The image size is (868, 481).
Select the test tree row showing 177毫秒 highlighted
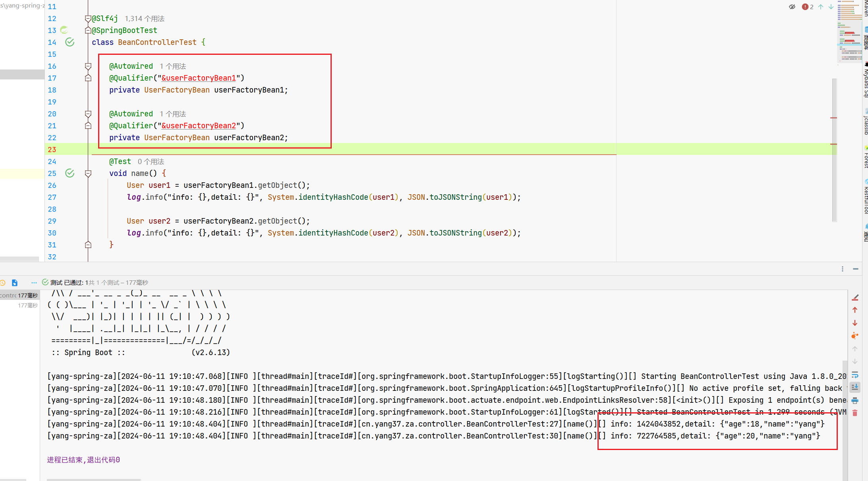point(19,295)
